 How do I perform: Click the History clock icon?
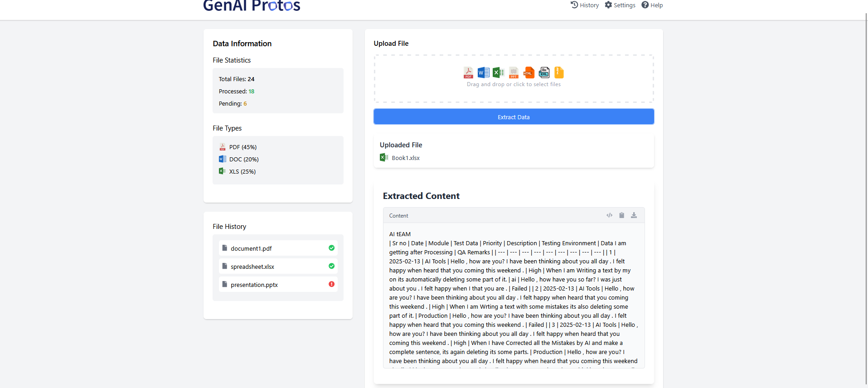[574, 5]
